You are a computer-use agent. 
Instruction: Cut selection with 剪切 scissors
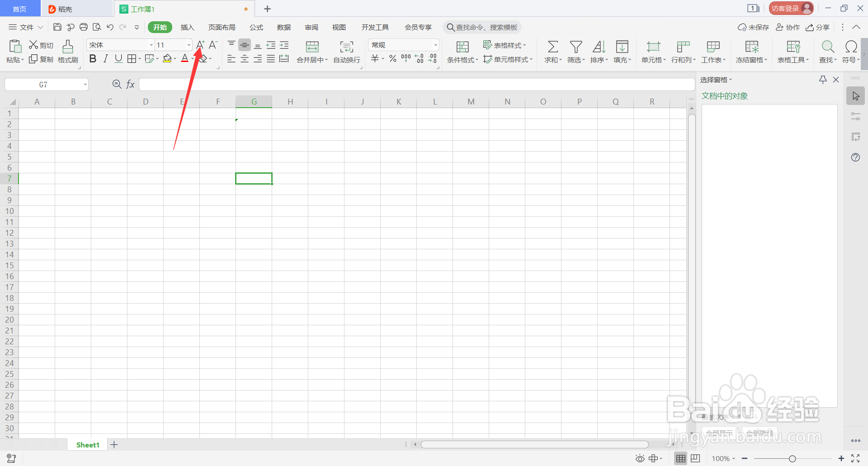(41, 45)
